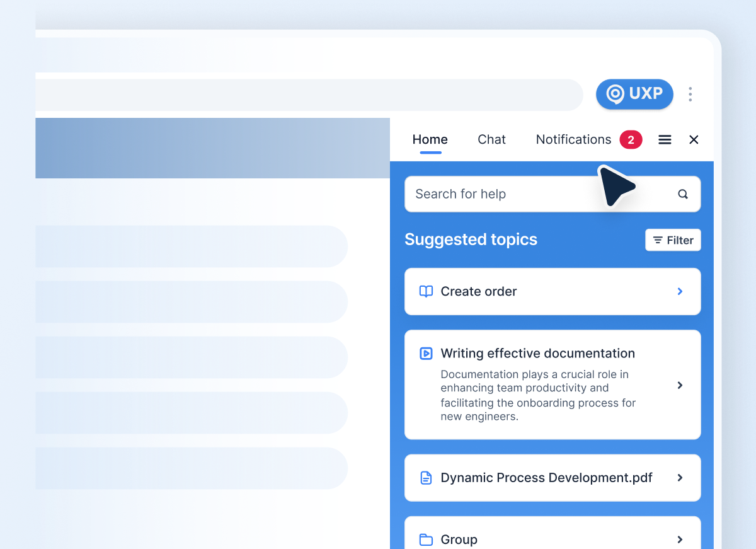Open Dynamic Process Development.pdf topic
Screen dimensions: 756x549
click(547, 478)
